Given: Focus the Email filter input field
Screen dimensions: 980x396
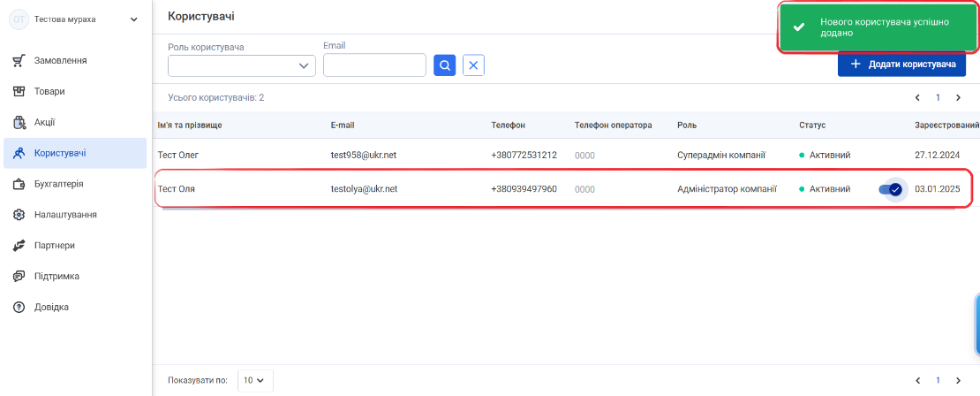Looking at the screenshot, I should 374,65.
